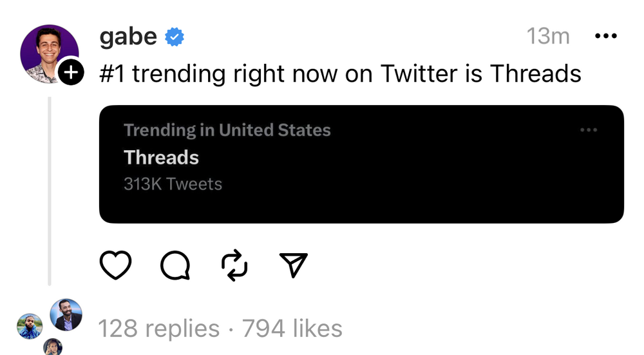View the 794 likes list

(x=292, y=329)
